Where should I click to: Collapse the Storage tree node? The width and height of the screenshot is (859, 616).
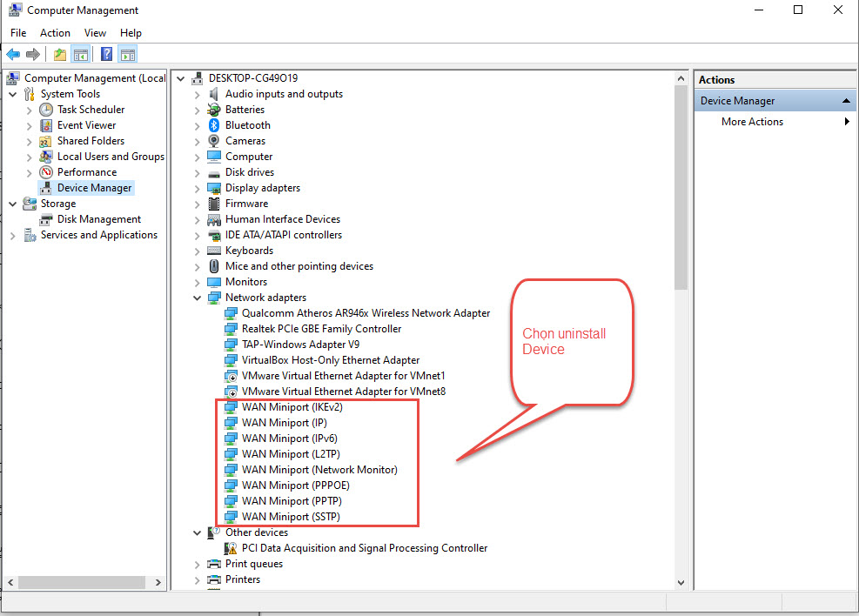[x=13, y=204]
